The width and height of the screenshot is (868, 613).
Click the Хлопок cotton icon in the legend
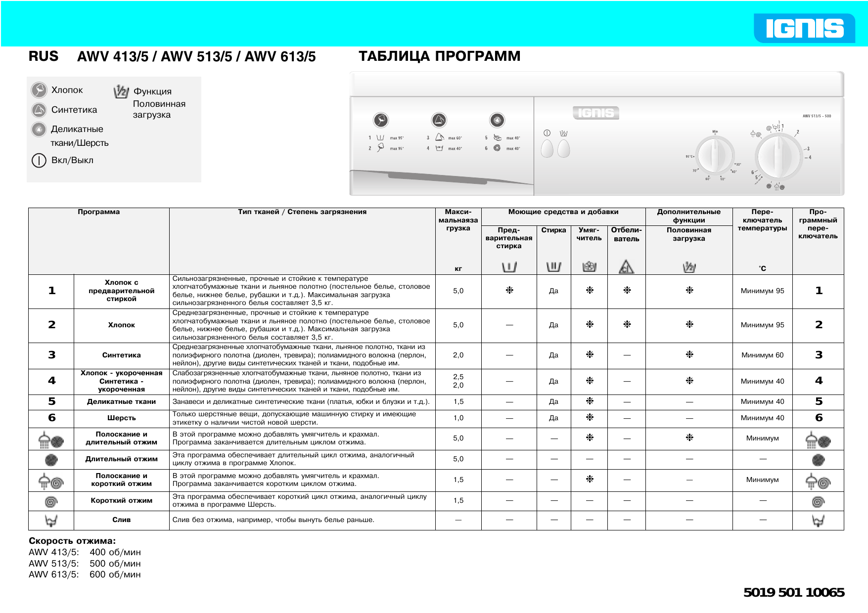[39, 90]
